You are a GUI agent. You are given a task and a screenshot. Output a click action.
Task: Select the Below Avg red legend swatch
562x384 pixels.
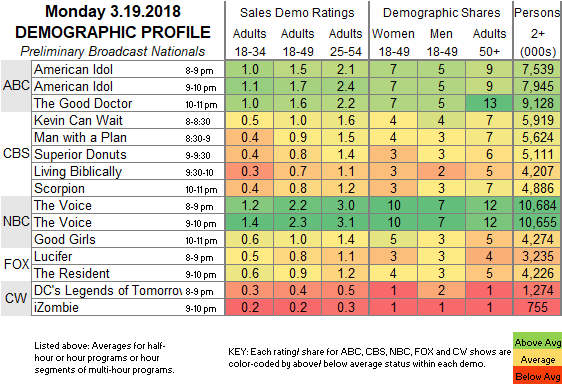click(x=537, y=376)
